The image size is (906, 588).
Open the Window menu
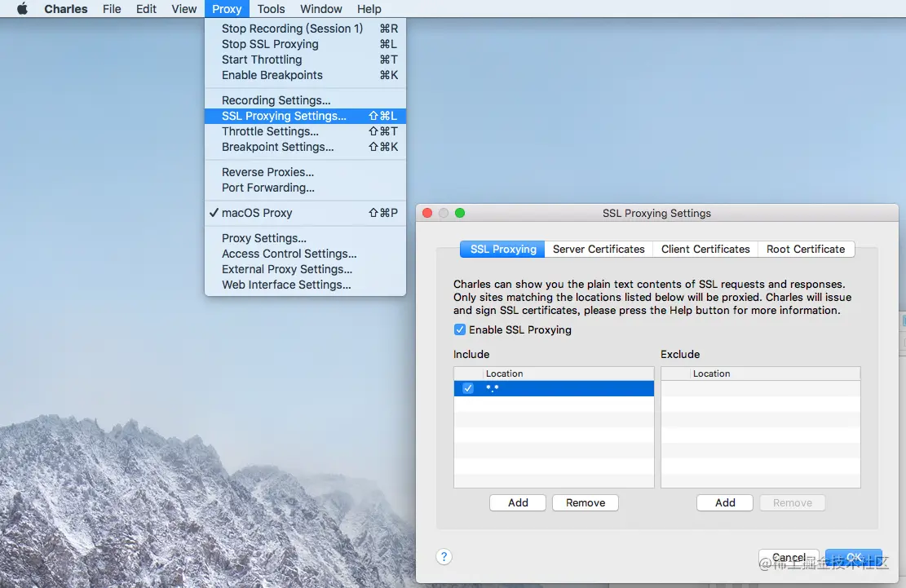click(321, 9)
